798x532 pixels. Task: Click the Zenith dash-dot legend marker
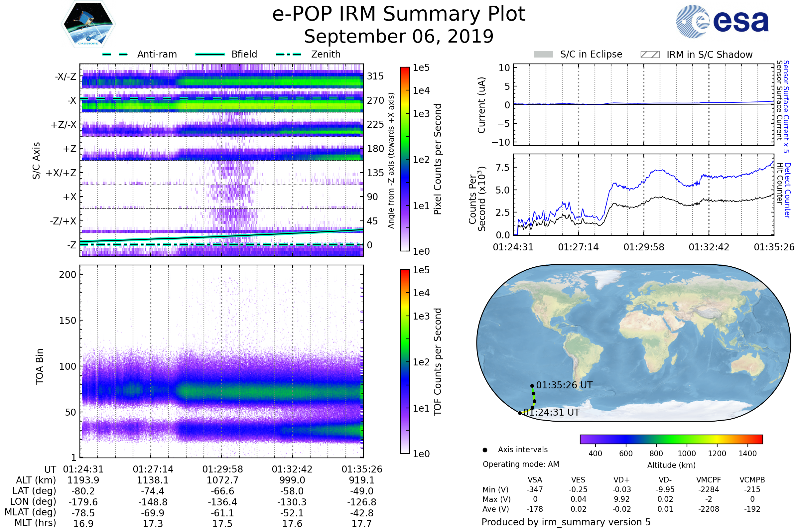[x=289, y=54]
